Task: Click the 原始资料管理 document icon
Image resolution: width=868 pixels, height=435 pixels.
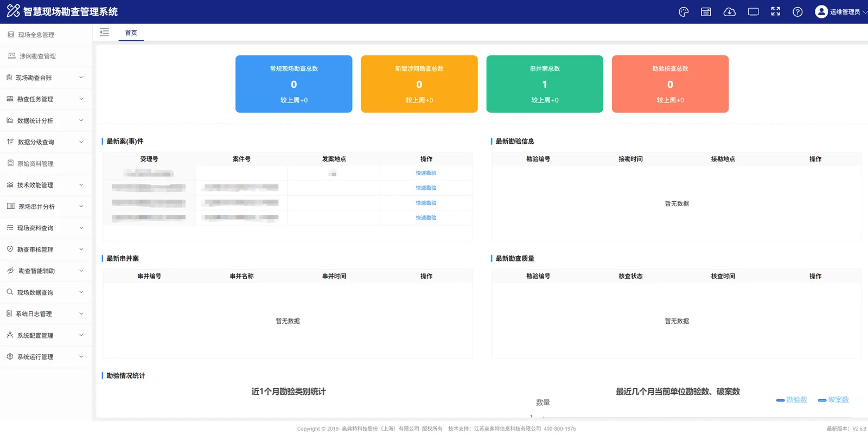Action: point(10,163)
